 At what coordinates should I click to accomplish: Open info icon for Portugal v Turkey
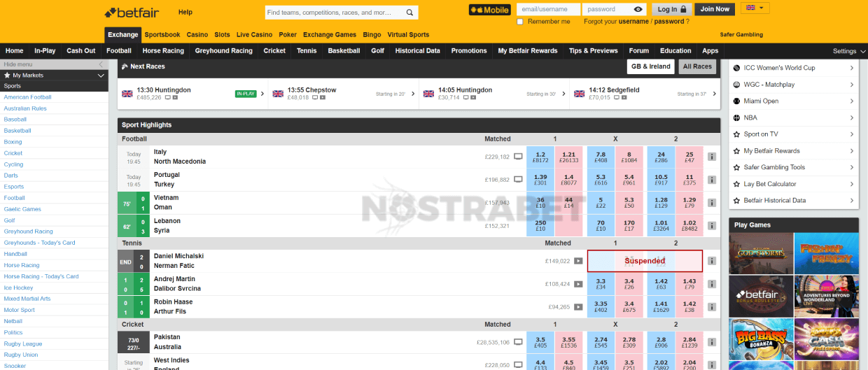(x=712, y=180)
